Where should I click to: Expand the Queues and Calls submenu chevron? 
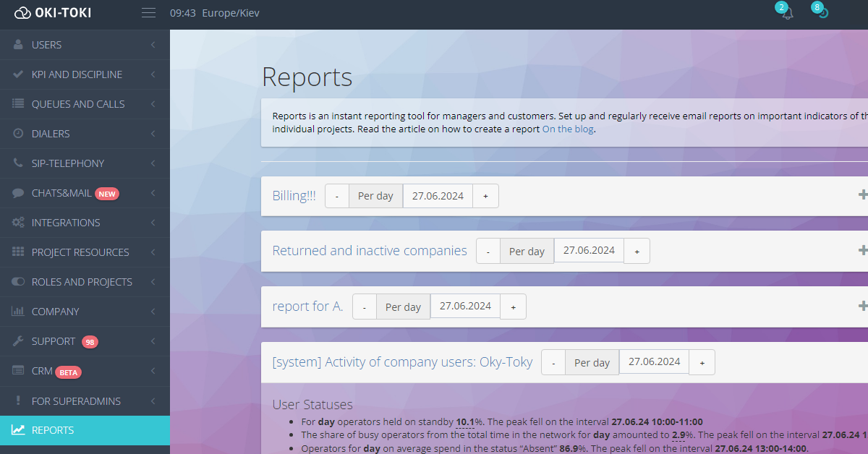pos(153,104)
